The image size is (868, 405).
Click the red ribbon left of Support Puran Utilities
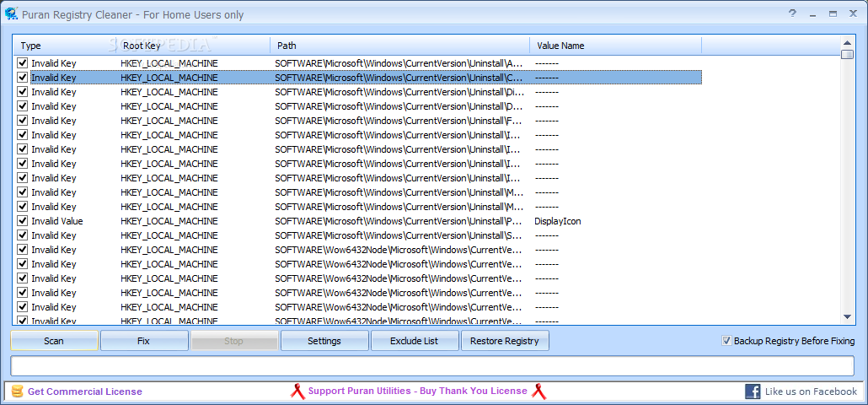coord(297,391)
